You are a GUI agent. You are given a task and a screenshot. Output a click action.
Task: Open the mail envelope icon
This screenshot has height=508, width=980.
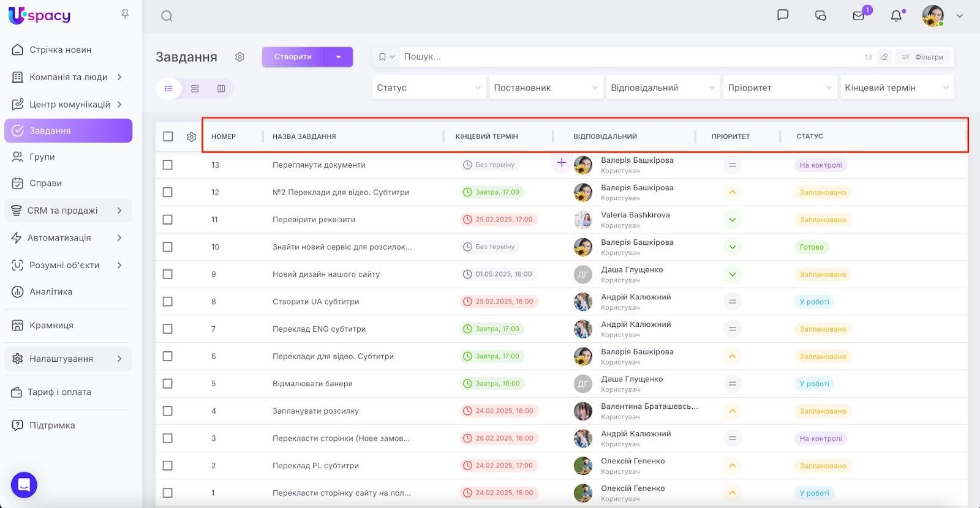click(x=859, y=16)
